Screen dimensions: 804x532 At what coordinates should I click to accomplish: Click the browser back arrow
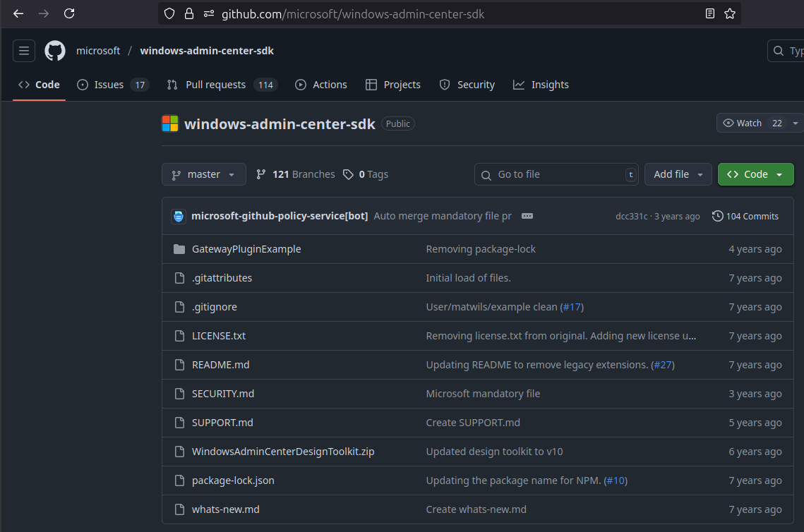pyautogui.click(x=18, y=14)
